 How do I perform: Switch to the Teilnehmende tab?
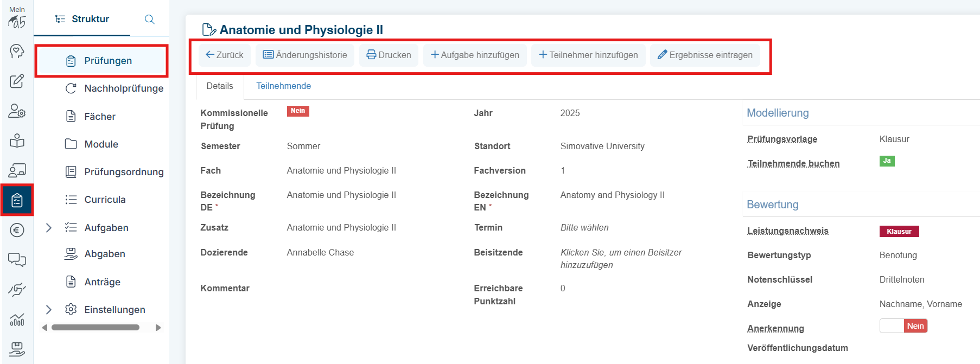click(x=283, y=86)
